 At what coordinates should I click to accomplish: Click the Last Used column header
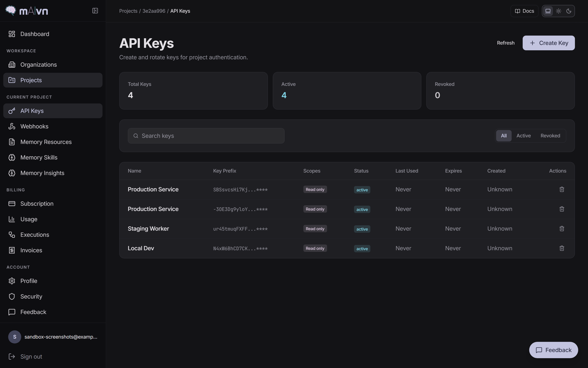[407, 171]
